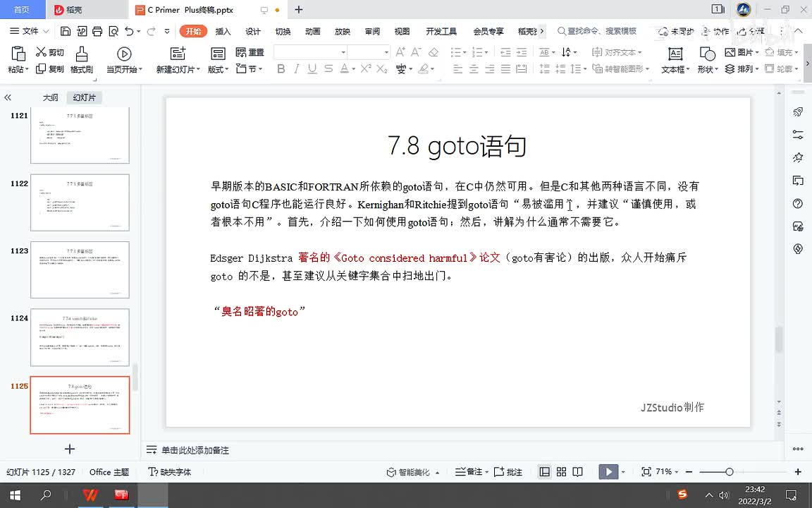Screen dimensions: 812x508
Task: Switch to the Outline (大纲) pane tab
Action: (50, 97)
